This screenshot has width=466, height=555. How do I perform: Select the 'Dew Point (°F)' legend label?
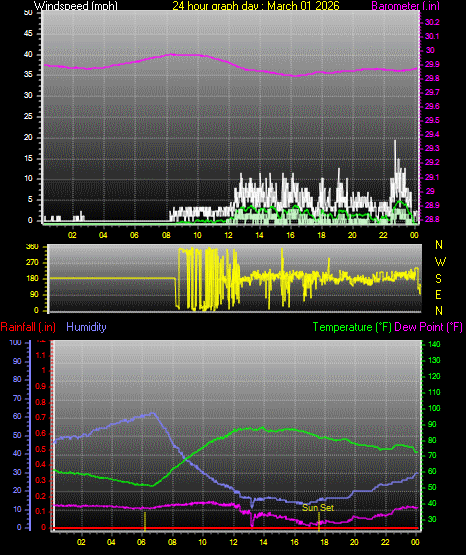pyautogui.click(x=428, y=327)
